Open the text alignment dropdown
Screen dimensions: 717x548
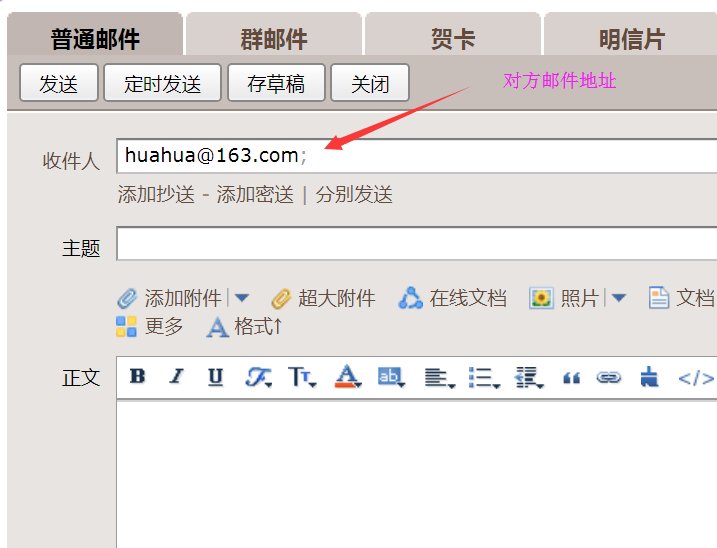coord(439,378)
